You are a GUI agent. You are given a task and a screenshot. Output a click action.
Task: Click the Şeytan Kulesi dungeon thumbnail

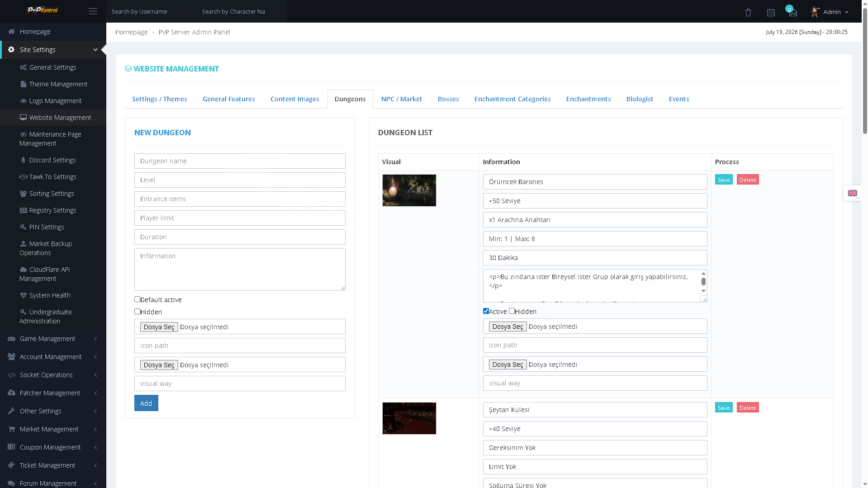click(x=409, y=418)
